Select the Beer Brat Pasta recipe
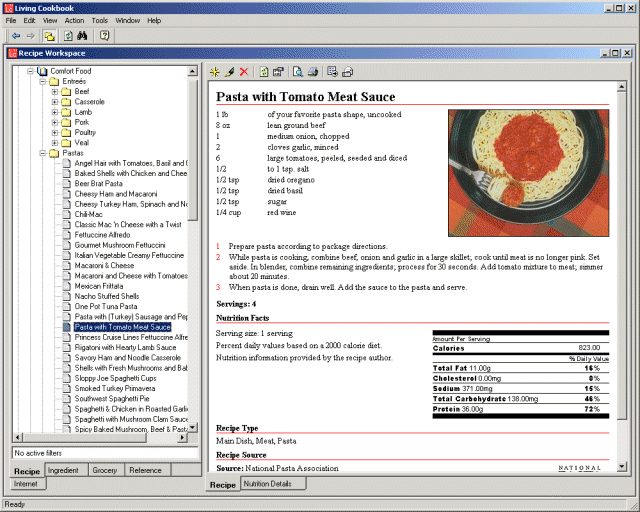The width and height of the screenshot is (640, 512). tap(98, 184)
